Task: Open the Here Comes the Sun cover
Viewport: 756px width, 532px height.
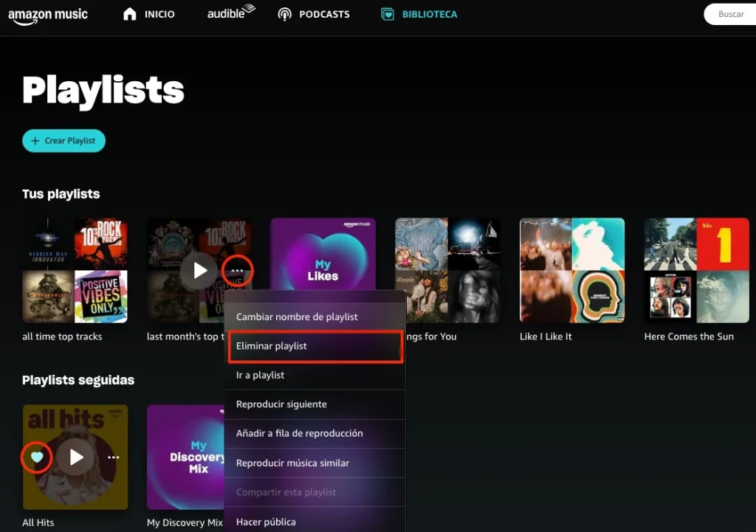Action: (x=697, y=270)
